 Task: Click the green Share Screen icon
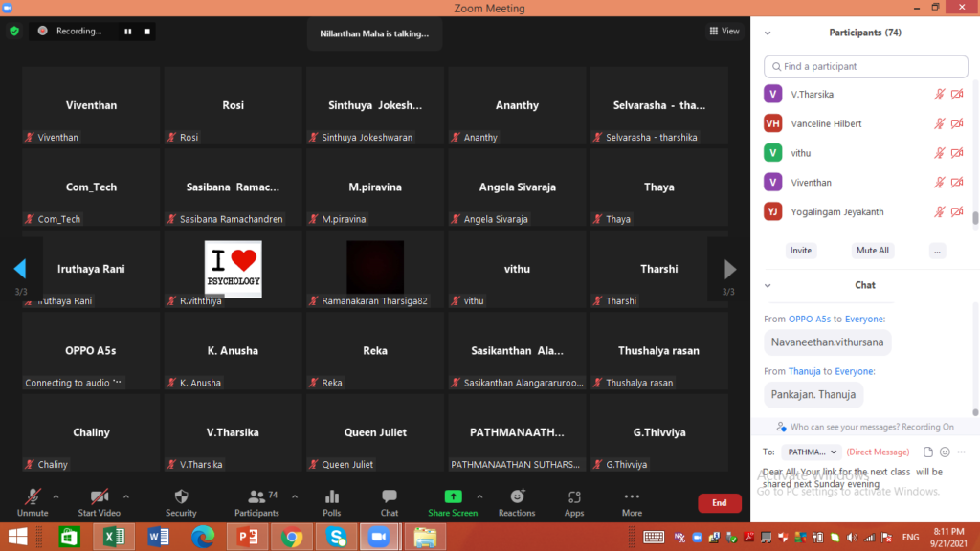tap(453, 496)
